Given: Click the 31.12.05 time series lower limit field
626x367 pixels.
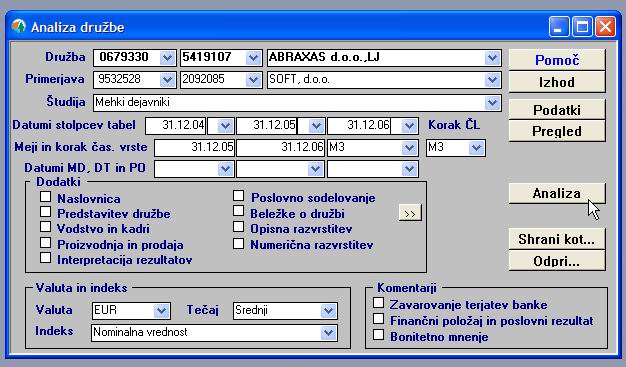Looking at the screenshot, I should point(194,148).
